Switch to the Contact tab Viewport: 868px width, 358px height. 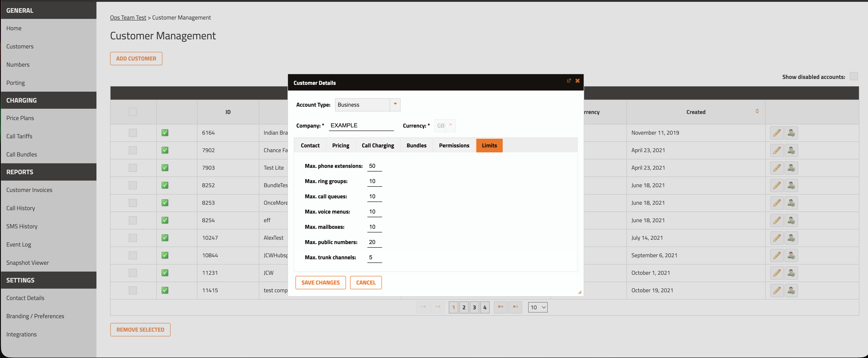[310, 146]
